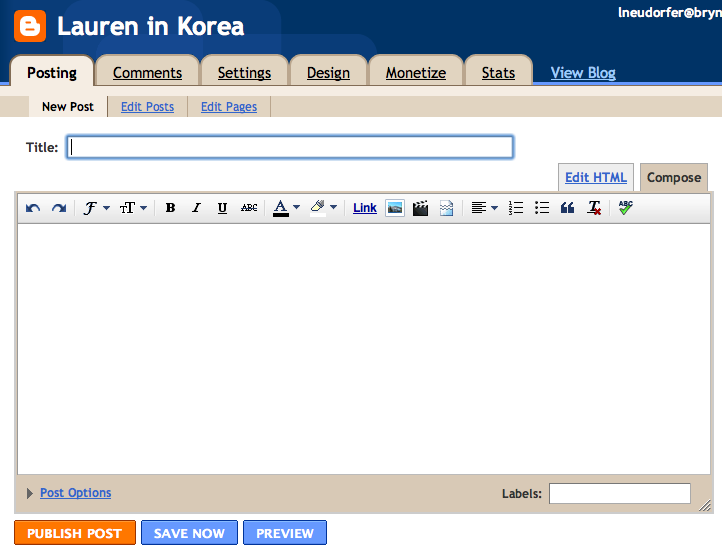This screenshot has width=722, height=550.
Task: Create a bulleted list
Action: coord(542,208)
